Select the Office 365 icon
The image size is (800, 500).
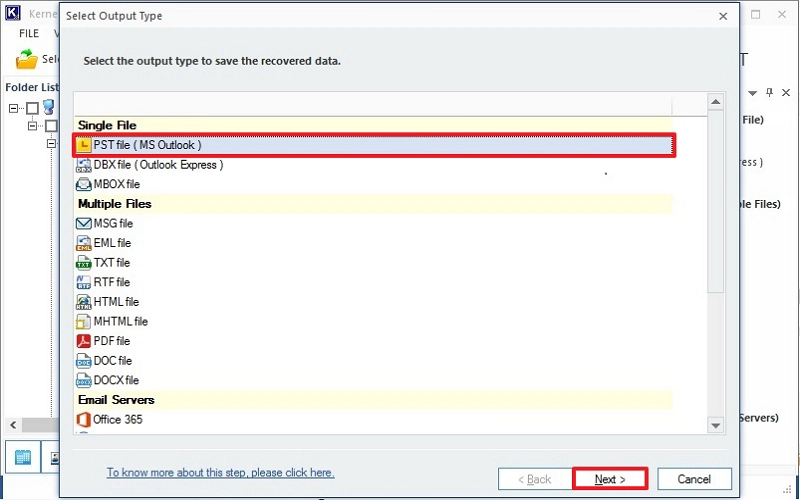[x=85, y=420]
